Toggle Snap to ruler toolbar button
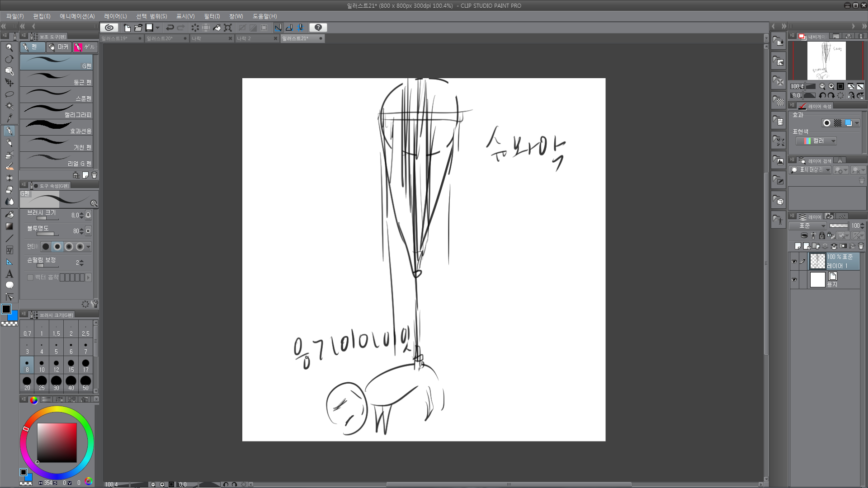The width and height of the screenshot is (868, 488). [x=278, y=28]
